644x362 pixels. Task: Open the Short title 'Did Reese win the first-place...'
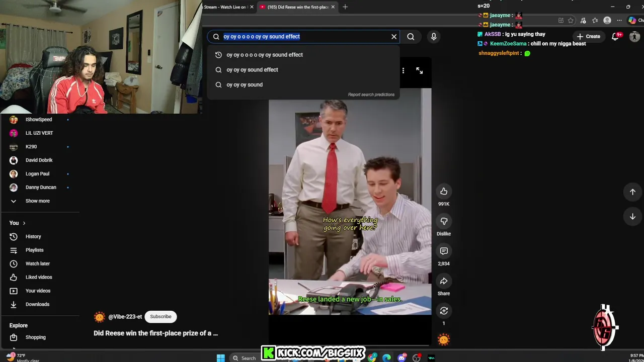pos(155,333)
